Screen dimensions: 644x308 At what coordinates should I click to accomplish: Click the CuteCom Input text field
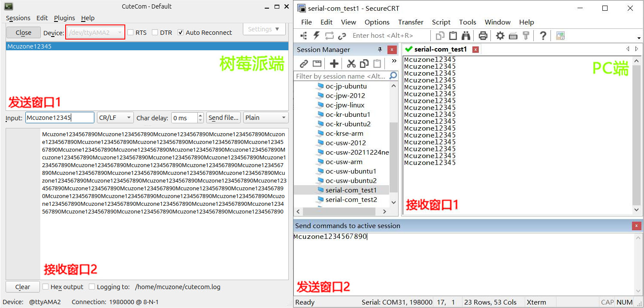point(60,118)
